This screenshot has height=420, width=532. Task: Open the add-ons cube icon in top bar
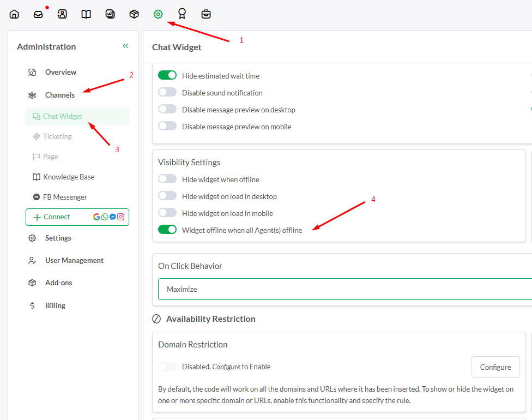point(134,14)
